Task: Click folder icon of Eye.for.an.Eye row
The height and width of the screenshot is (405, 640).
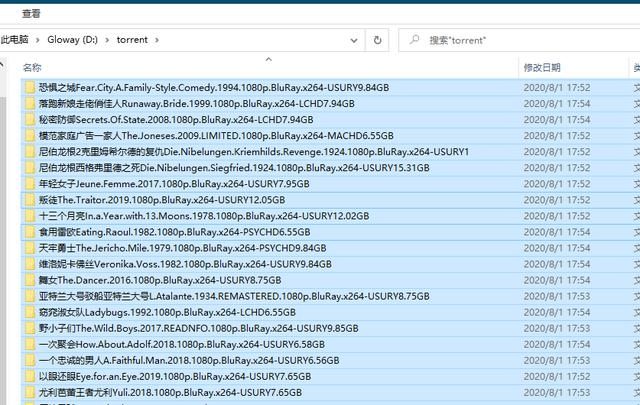Action: [30, 376]
